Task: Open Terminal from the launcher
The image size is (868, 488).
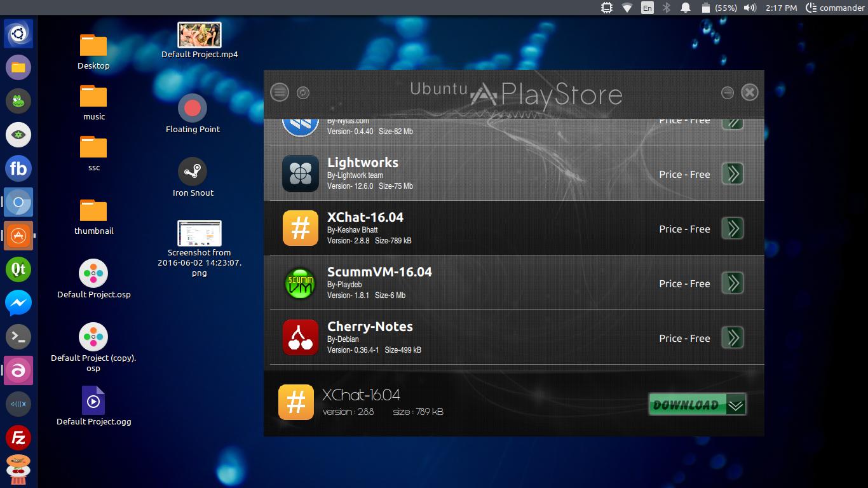Action: tap(18, 337)
